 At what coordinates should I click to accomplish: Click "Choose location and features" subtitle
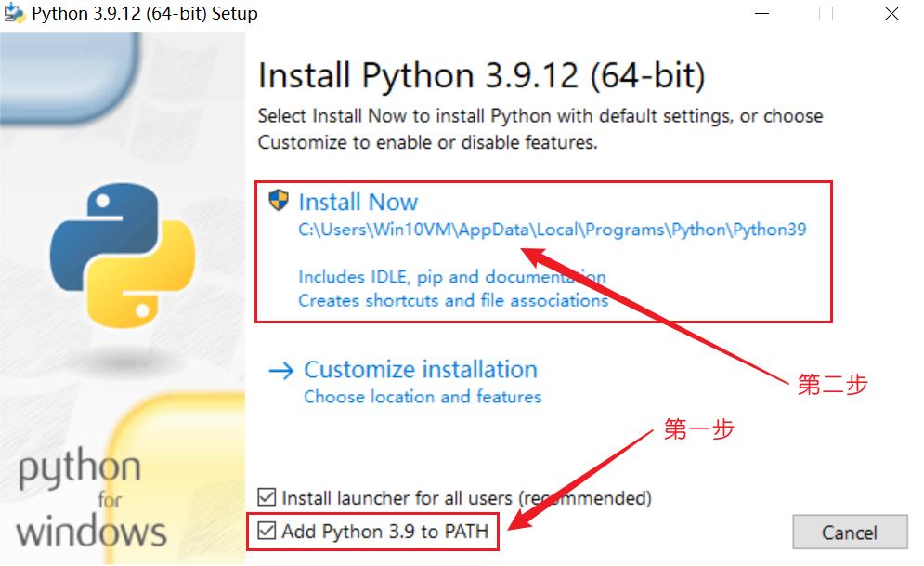click(x=423, y=397)
